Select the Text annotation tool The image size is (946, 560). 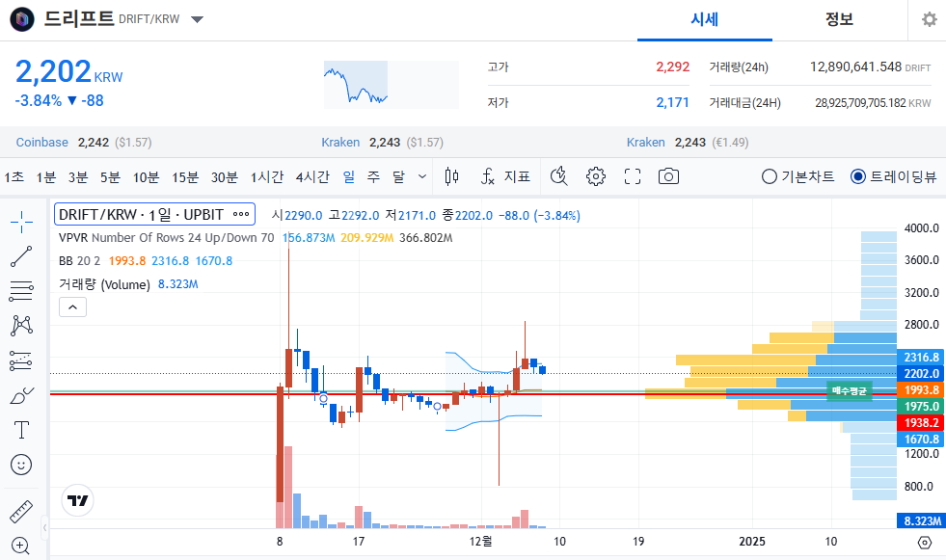[21, 430]
